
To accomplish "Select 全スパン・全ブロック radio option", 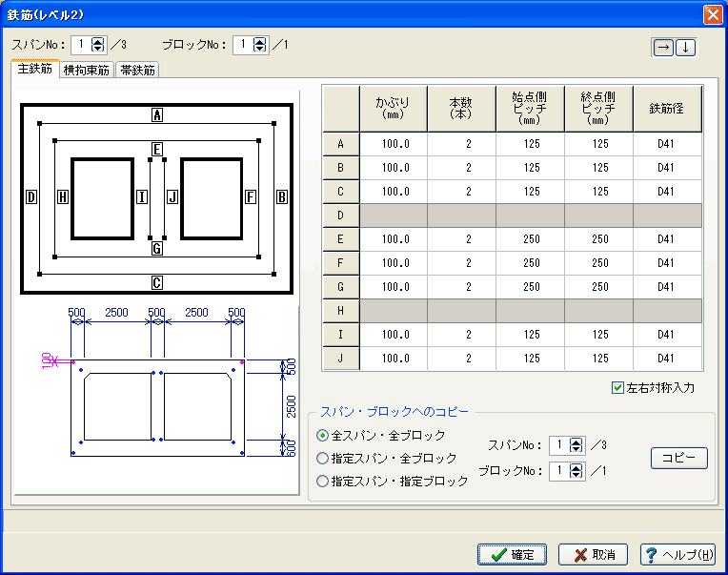I will point(323,435).
